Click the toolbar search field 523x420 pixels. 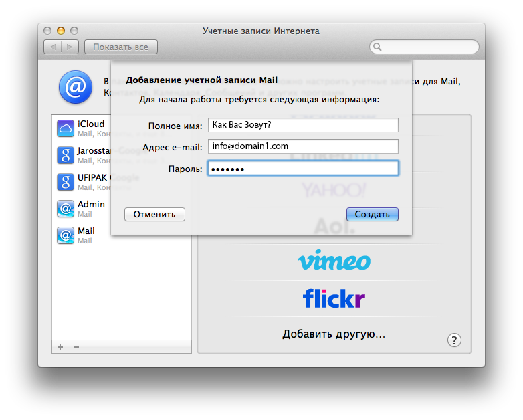[424, 47]
